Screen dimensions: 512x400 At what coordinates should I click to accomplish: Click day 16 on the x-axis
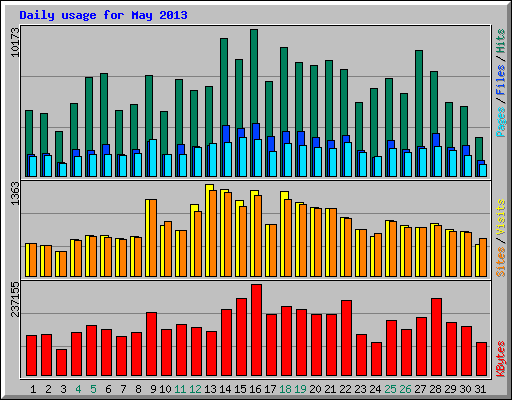[x=255, y=389]
